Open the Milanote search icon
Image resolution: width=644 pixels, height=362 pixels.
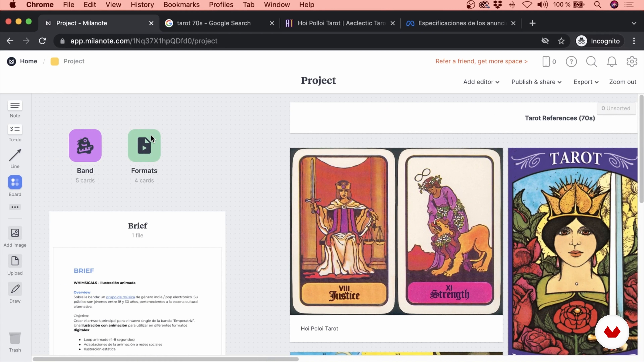(x=592, y=62)
